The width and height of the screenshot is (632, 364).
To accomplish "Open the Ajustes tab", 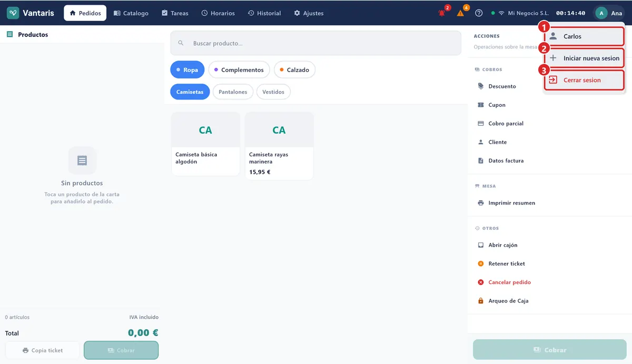I will coord(309,13).
